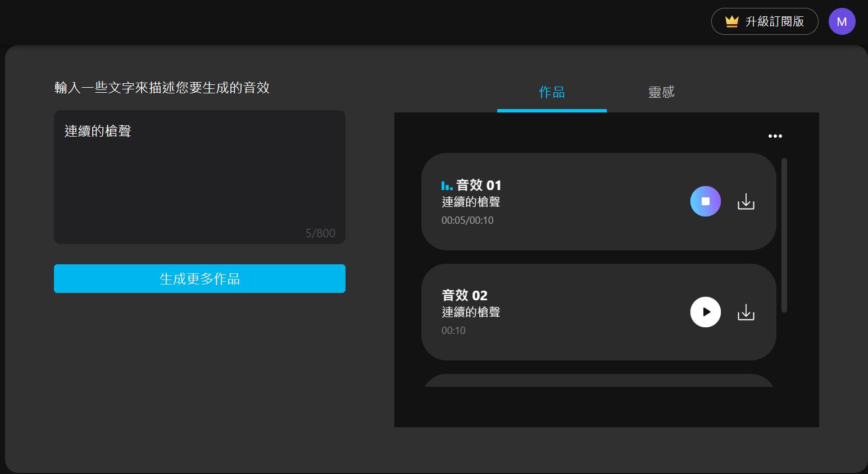Viewport: 868px width, 474px height.
Task: Click the 生成更多作品 generate button
Action: coord(199,278)
